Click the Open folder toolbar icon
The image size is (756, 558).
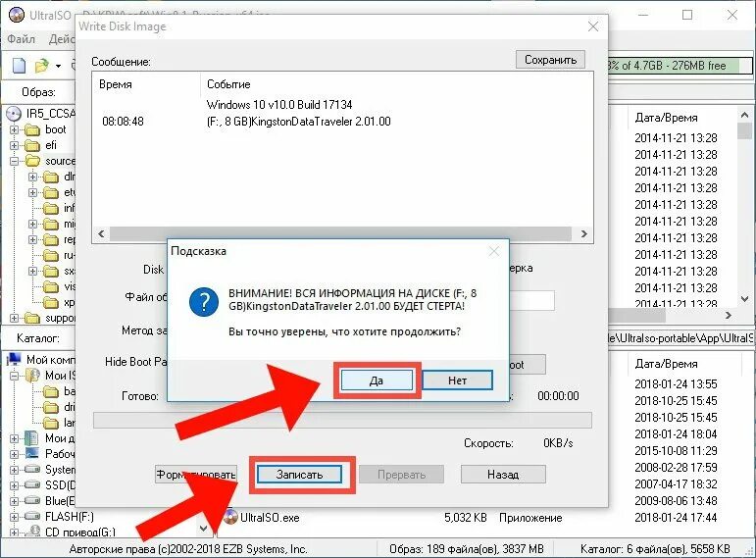(x=42, y=65)
